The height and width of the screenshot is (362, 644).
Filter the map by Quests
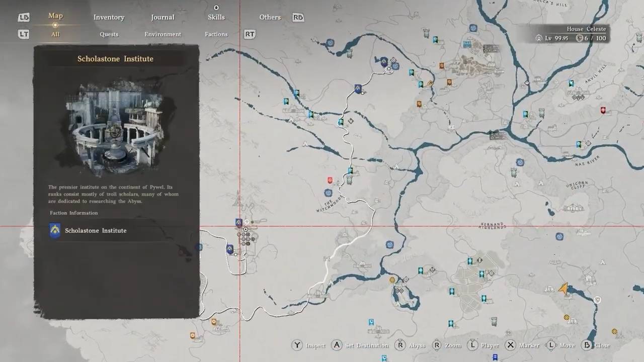click(109, 34)
